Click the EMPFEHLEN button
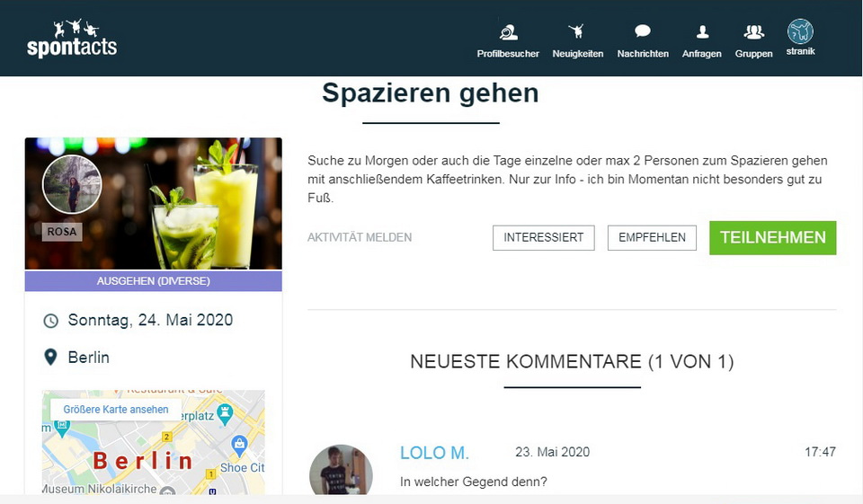Screen dimensions: 863x504 [652, 238]
